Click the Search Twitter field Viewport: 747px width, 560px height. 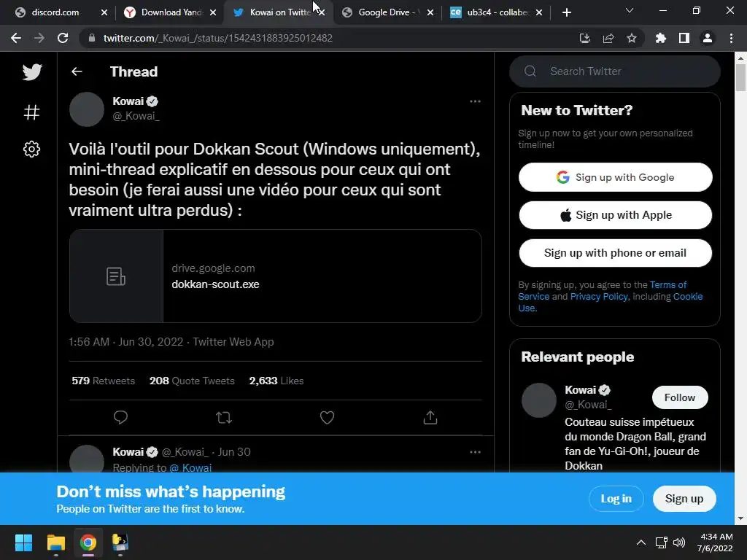click(x=614, y=71)
